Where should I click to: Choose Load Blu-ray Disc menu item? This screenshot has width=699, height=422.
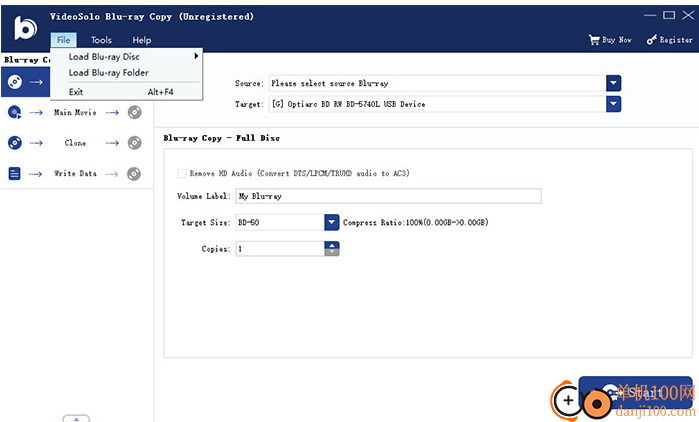point(126,57)
